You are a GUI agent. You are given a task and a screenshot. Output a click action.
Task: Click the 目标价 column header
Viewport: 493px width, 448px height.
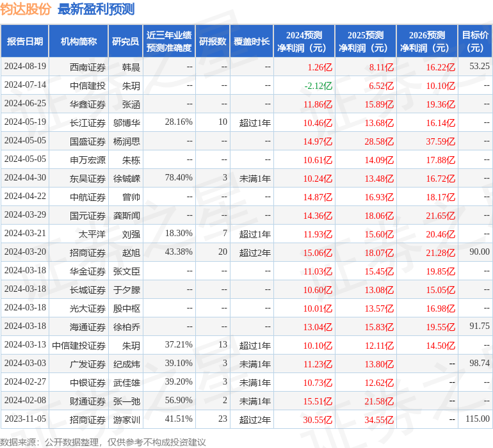pyautogui.click(x=475, y=41)
